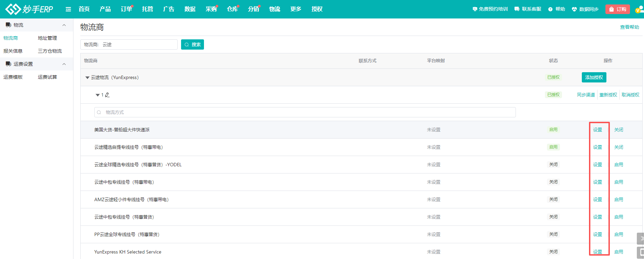Click the 搜索 button
644x259 pixels.
pyautogui.click(x=192, y=44)
